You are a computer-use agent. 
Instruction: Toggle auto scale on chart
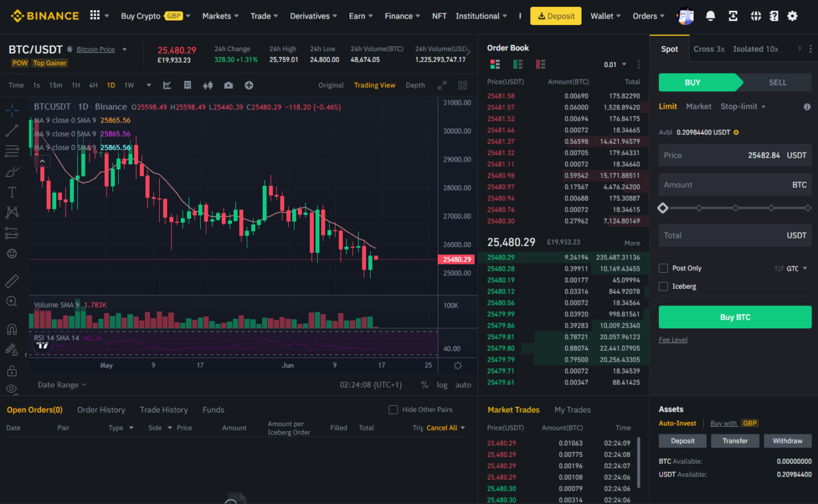coord(463,385)
